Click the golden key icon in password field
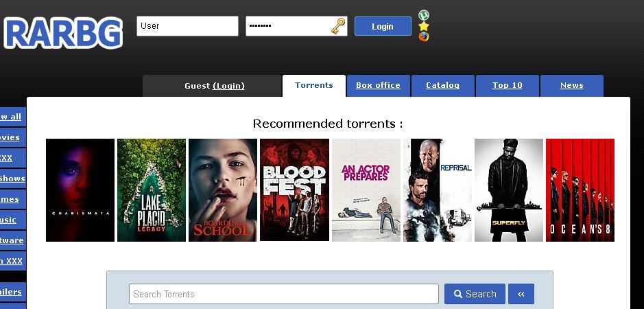The height and width of the screenshot is (309, 644). point(338,26)
